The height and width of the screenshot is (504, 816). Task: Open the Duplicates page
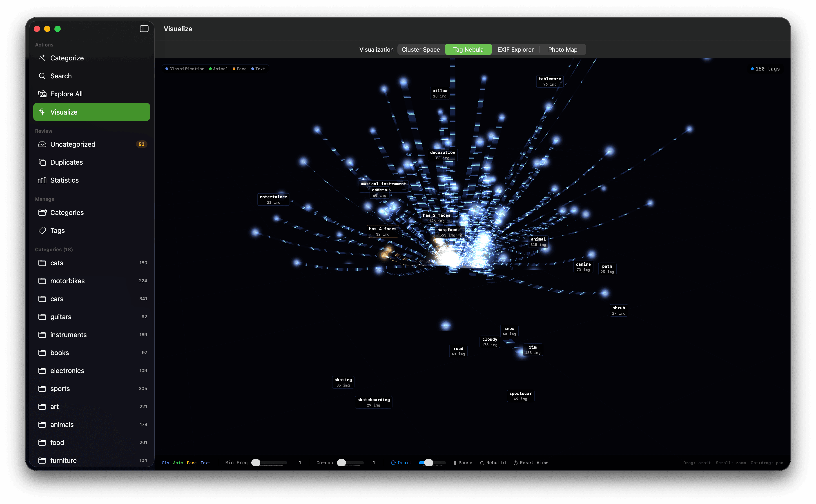tap(91, 162)
